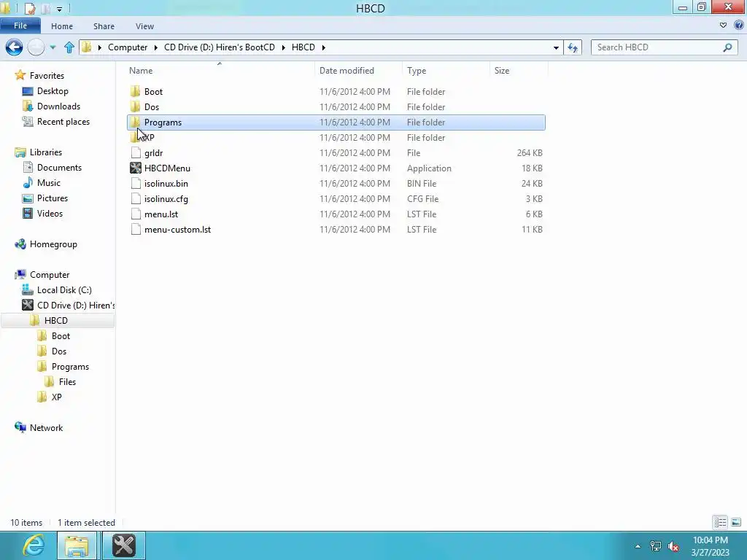Open Desktop in the navigation pane

point(53,91)
